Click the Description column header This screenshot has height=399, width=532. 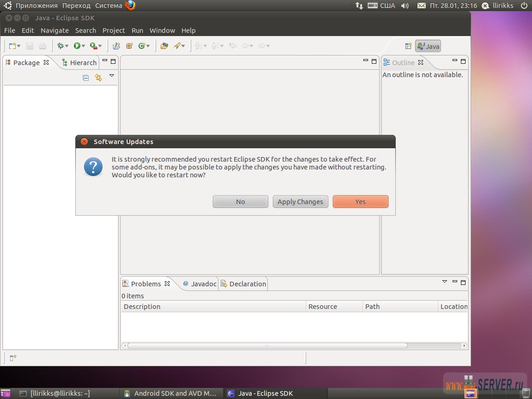tap(213, 307)
